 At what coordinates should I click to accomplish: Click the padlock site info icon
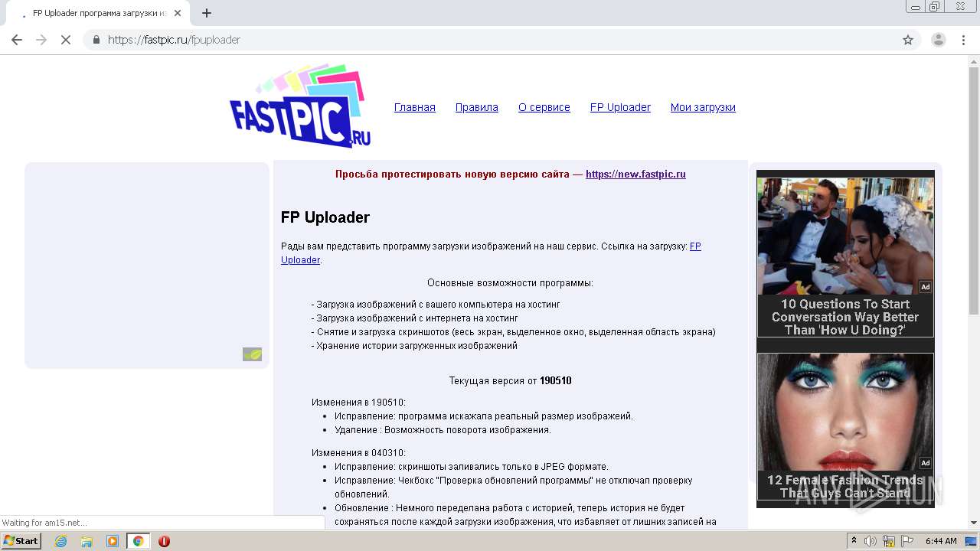(96, 40)
